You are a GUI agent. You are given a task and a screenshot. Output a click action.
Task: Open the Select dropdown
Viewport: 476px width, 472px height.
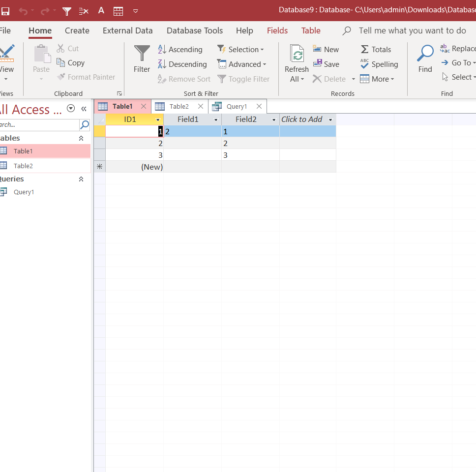pyautogui.click(x=458, y=77)
